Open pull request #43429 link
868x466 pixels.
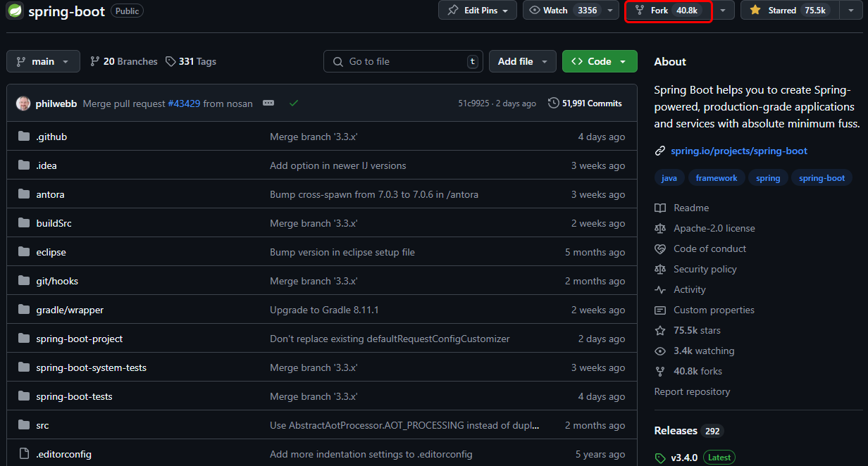click(184, 103)
